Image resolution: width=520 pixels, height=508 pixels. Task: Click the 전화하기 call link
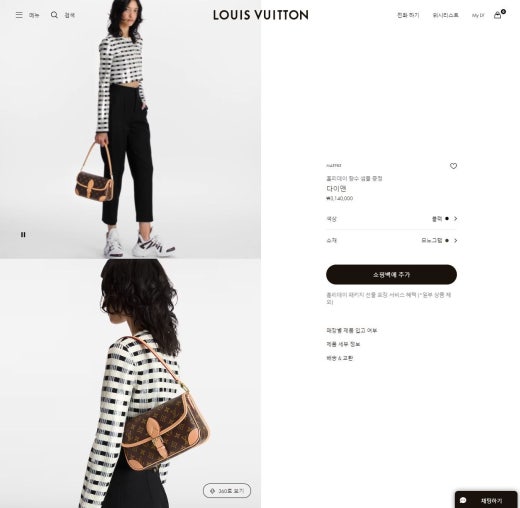point(408,15)
